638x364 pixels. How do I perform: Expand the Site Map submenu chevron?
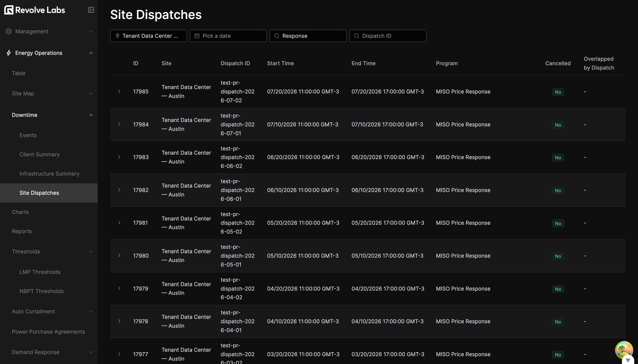91,93
